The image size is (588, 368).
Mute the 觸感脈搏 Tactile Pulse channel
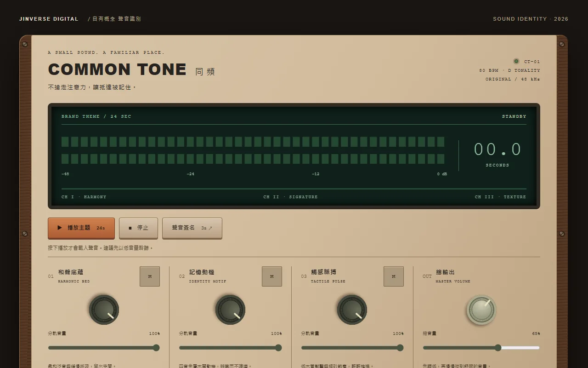[x=394, y=276]
